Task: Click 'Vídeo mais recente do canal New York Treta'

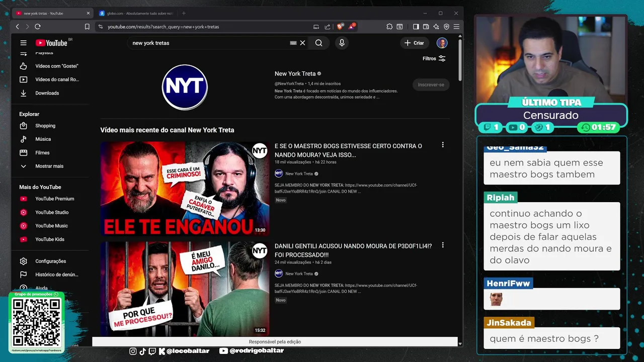Action: coord(167,130)
